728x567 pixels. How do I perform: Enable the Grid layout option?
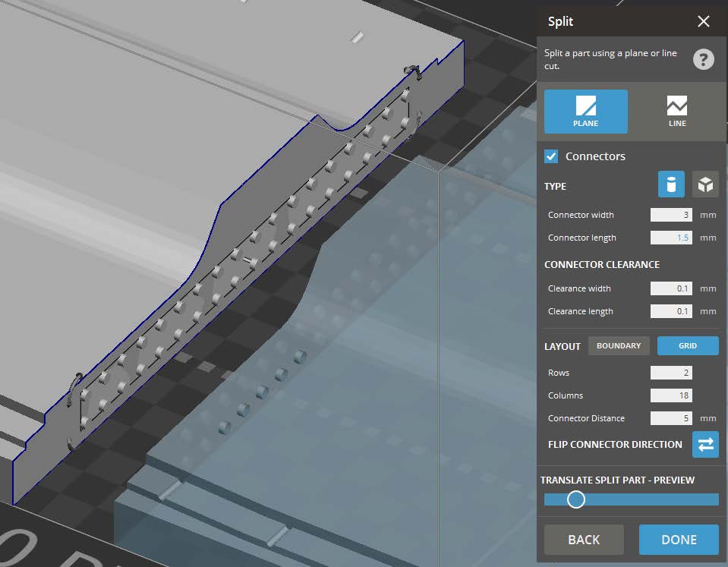point(687,345)
